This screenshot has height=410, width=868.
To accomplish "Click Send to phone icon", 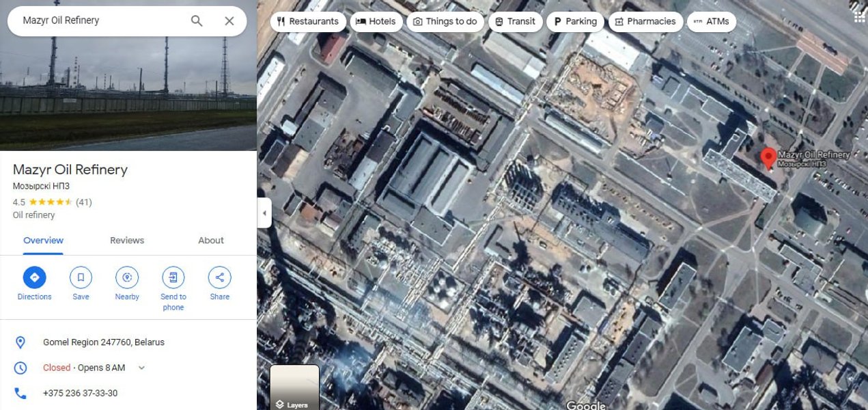I will (x=173, y=277).
